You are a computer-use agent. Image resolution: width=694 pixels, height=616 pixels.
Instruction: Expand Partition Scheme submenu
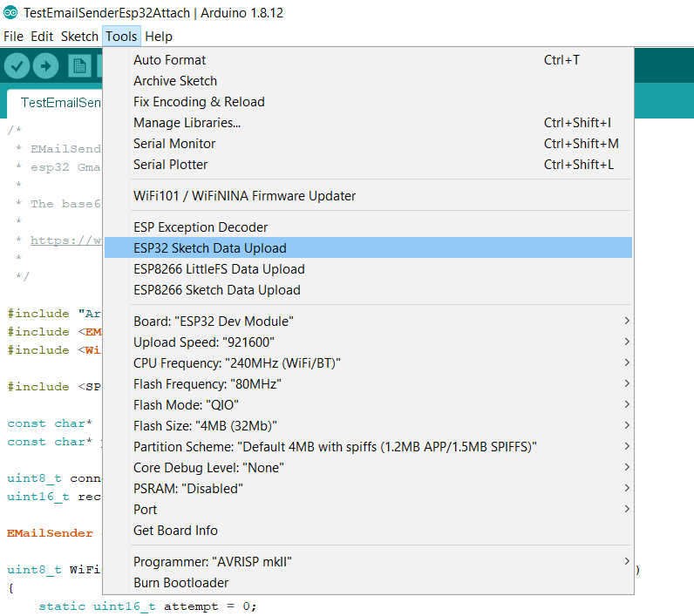(x=368, y=447)
